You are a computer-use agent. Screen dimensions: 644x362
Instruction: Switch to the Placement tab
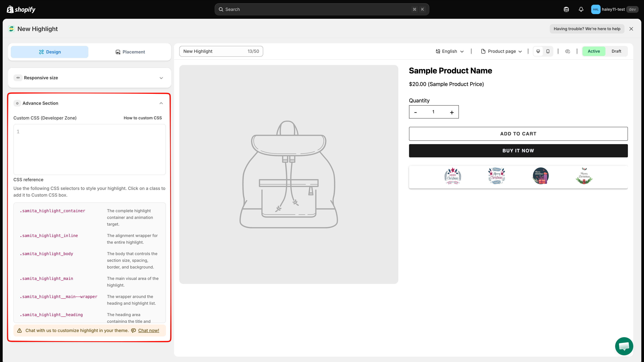130,52
